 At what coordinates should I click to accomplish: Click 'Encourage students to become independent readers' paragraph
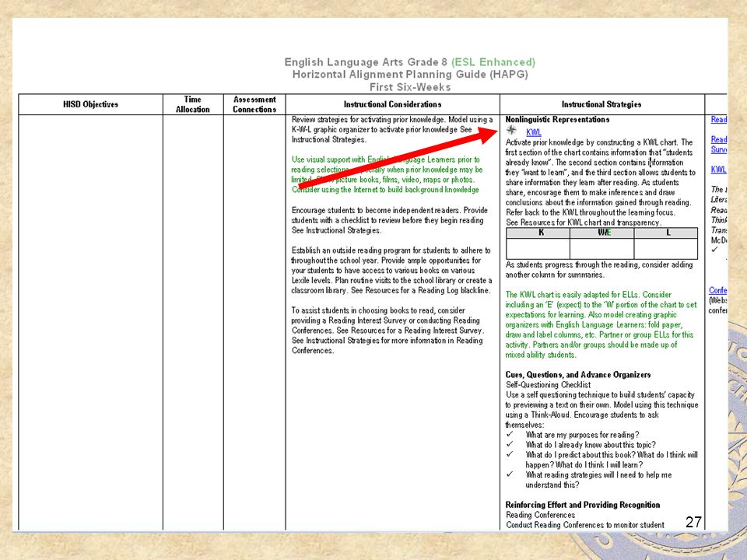pos(389,220)
